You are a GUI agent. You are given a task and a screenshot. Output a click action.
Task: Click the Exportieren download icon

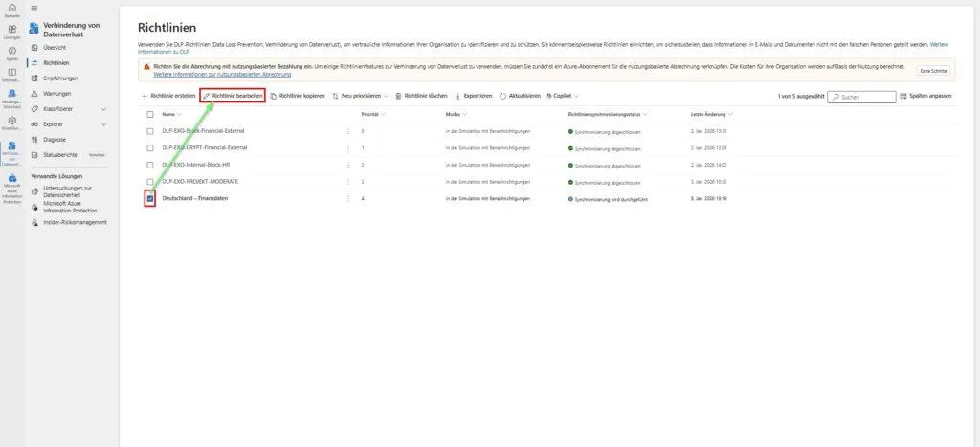click(457, 96)
